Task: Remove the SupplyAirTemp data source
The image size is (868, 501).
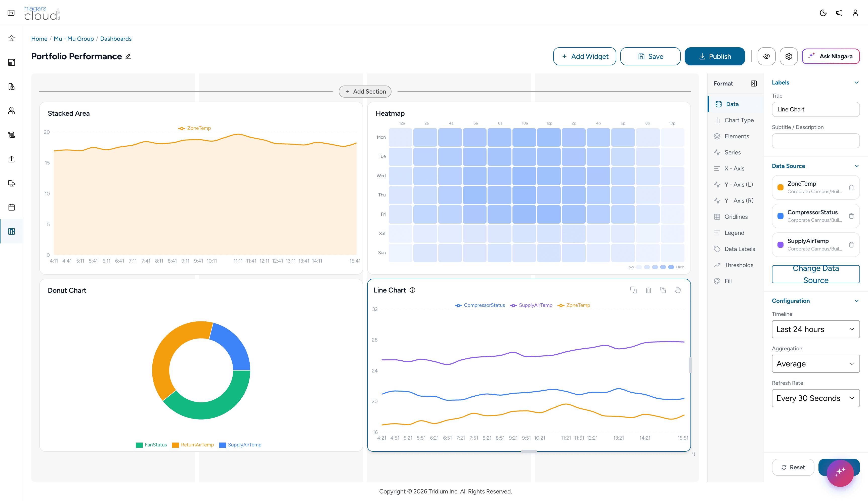Action: [x=851, y=245]
